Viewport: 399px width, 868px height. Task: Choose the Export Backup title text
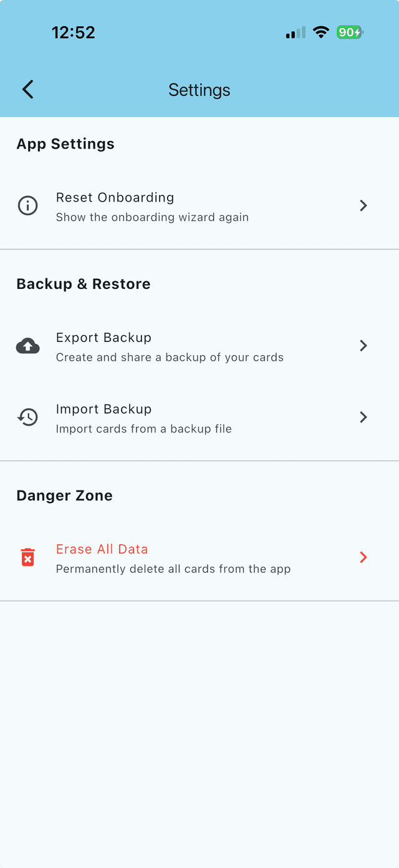coord(103,338)
